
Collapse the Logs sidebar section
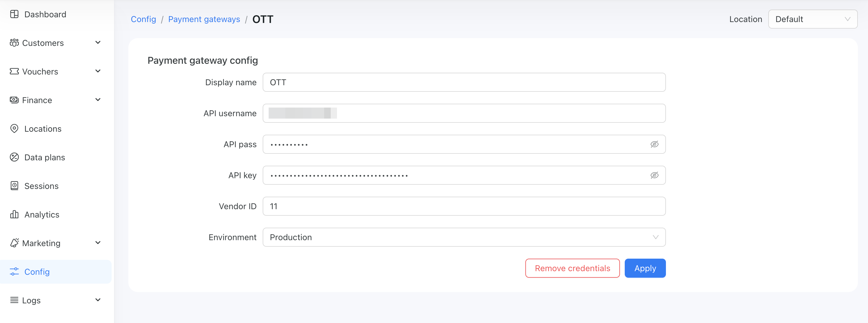[x=98, y=300]
